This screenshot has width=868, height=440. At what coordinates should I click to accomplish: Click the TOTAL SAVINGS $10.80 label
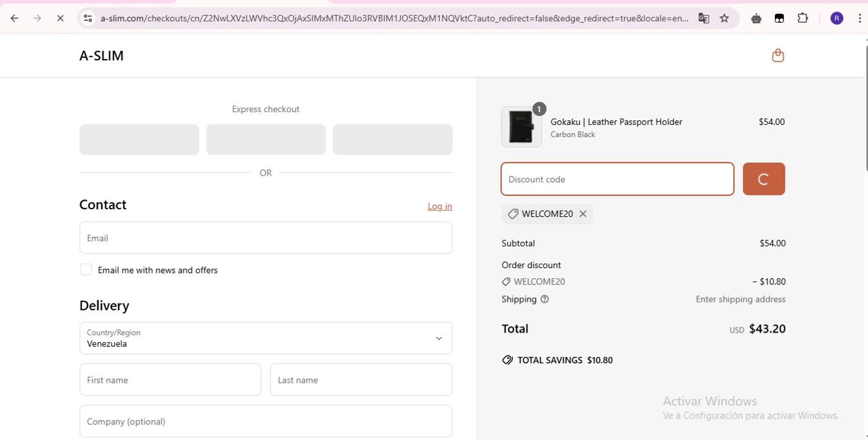point(565,360)
